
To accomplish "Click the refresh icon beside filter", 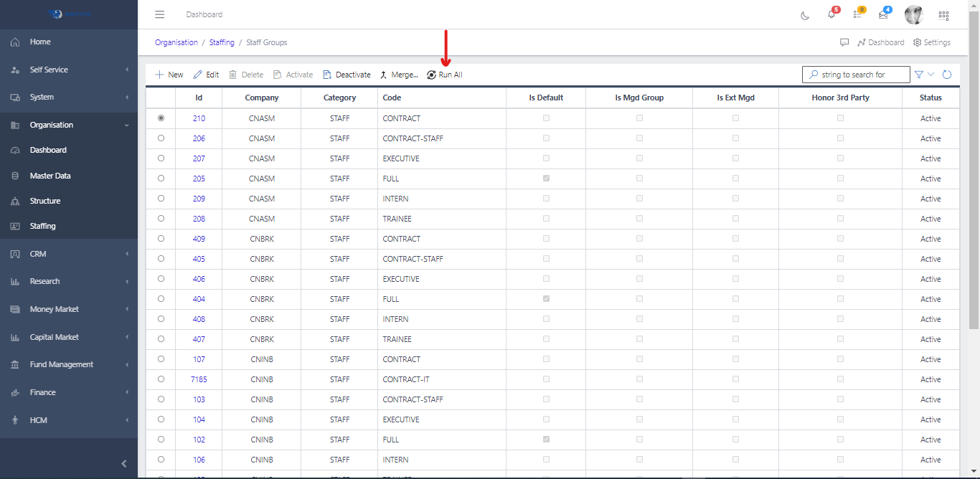I will (x=947, y=75).
